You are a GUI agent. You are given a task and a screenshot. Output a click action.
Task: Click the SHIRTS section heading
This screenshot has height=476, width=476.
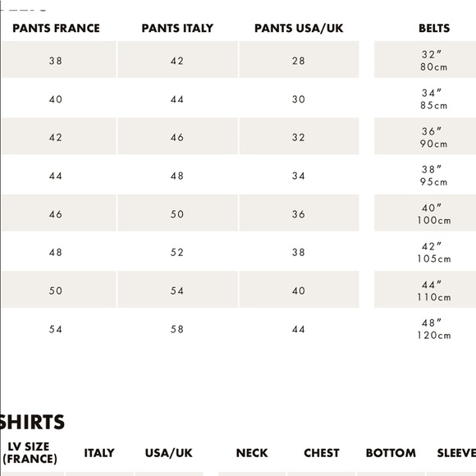[x=32, y=422]
